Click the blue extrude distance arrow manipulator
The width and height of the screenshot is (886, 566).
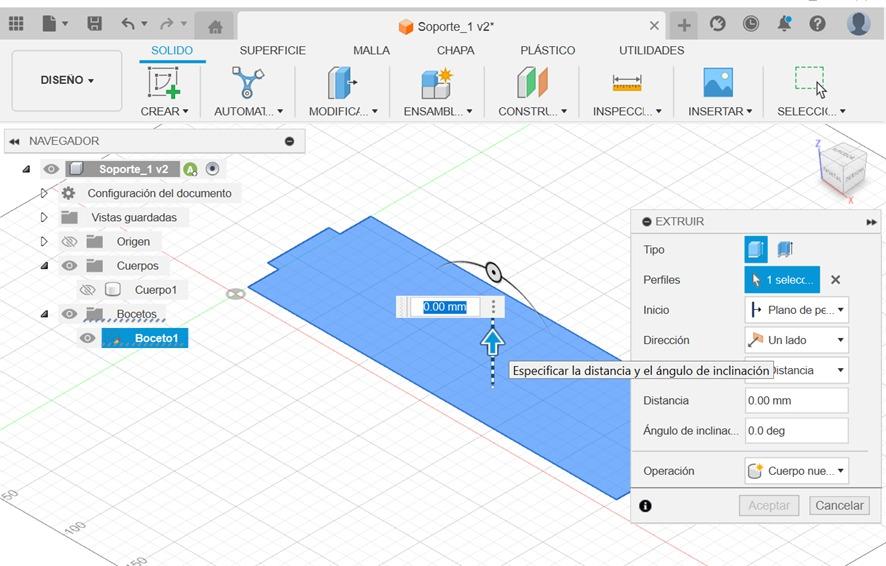[x=493, y=342]
